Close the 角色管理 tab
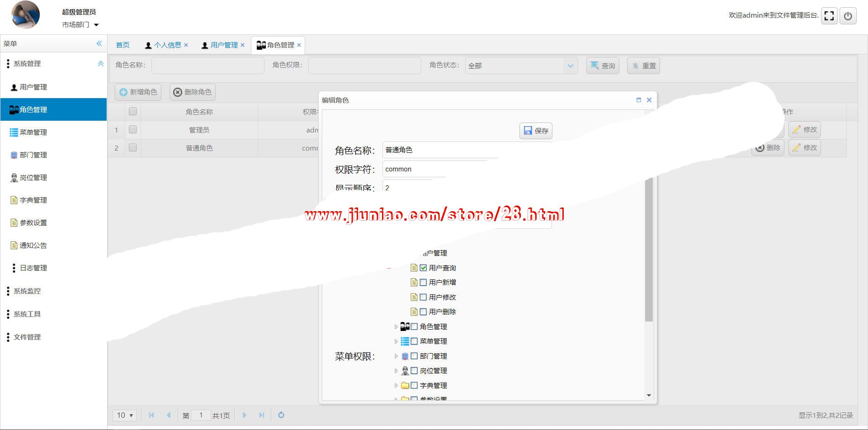 click(299, 45)
